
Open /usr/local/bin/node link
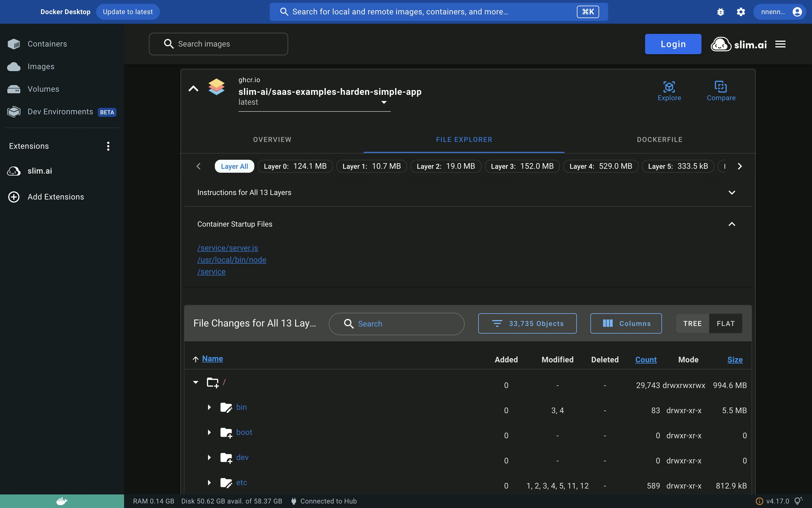(x=231, y=260)
